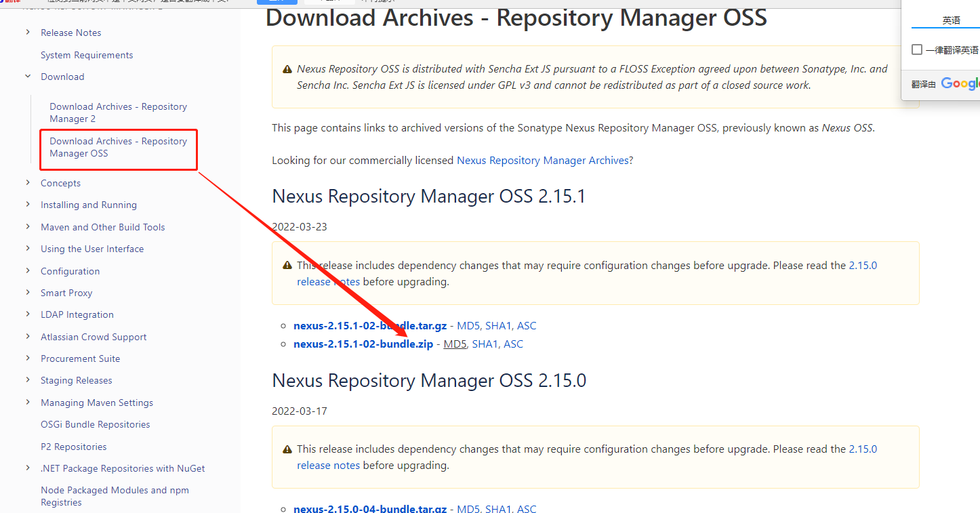The height and width of the screenshot is (513, 980).
Task: Open the OSGi Bundle Repositories page
Action: [x=96, y=424]
